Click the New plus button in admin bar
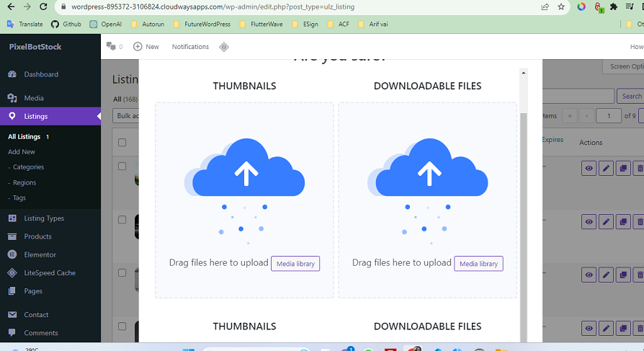644x351 pixels. (146, 46)
